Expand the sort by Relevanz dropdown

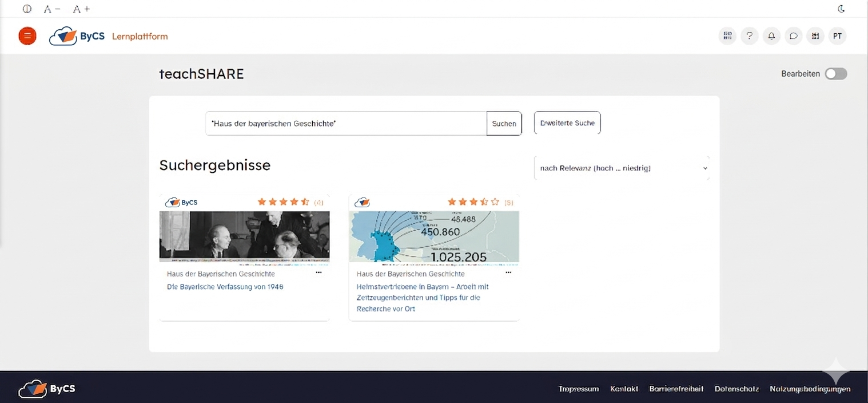coord(622,168)
